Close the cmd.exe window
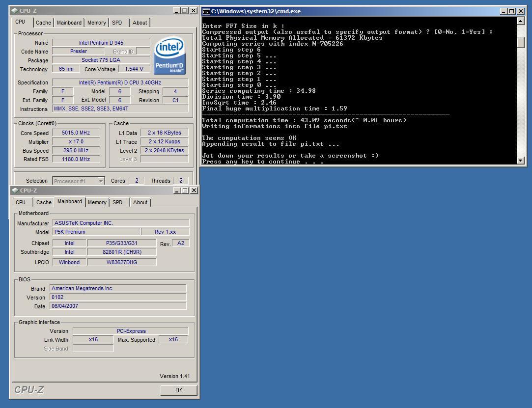The height and width of the screenshot is (408, 532). pyautogui.click(x=521, y=11)
